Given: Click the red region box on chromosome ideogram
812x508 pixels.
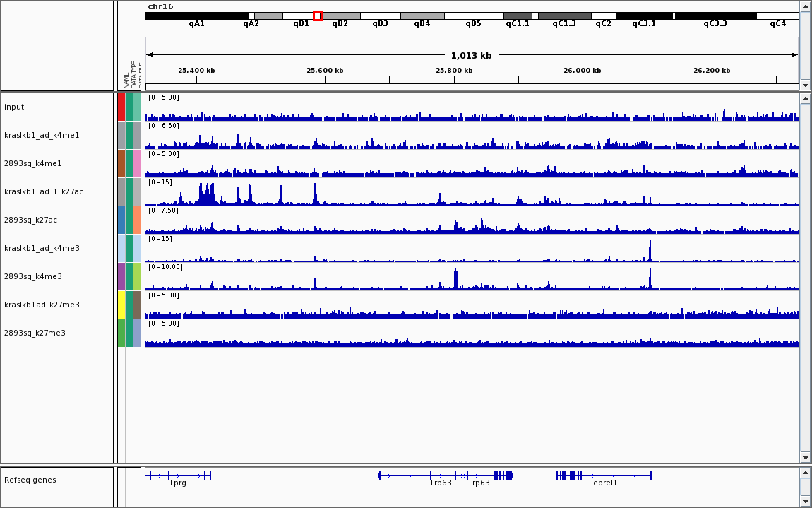Looking at the screenshot, I should tap(318, 16).
